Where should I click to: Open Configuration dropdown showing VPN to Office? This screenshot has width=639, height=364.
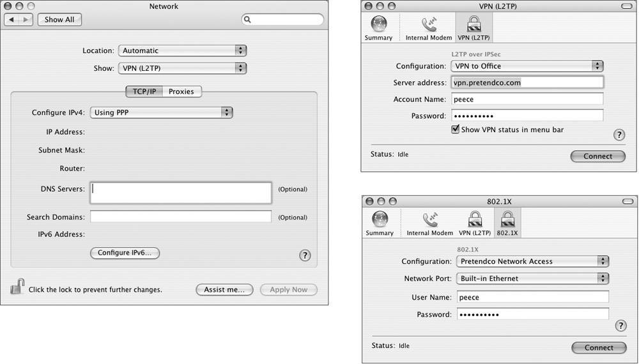click(x=527, y=66)
